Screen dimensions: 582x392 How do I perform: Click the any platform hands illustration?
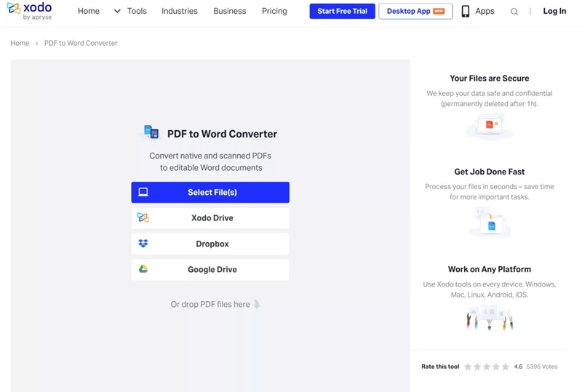click(x=490, y=318)
